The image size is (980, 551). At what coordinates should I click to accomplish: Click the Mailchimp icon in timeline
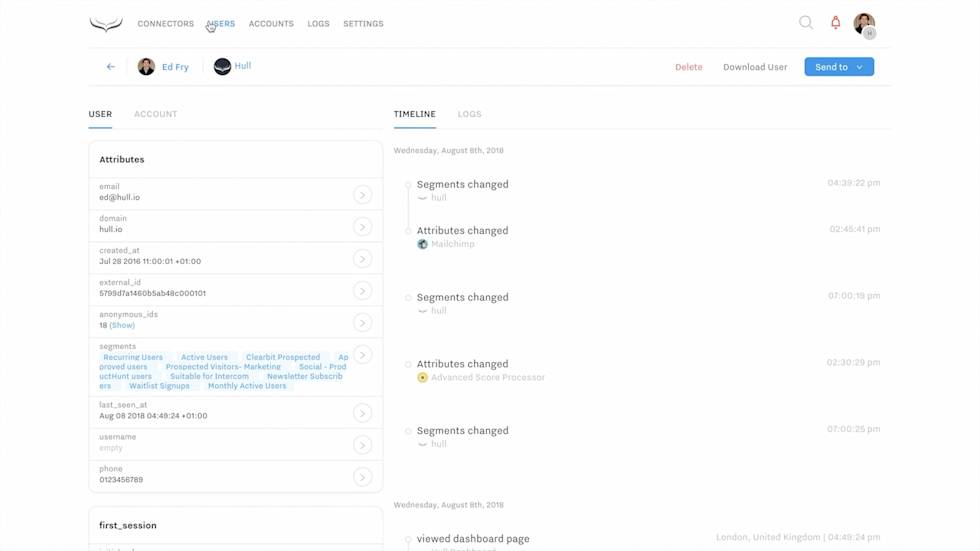(422, 244)
